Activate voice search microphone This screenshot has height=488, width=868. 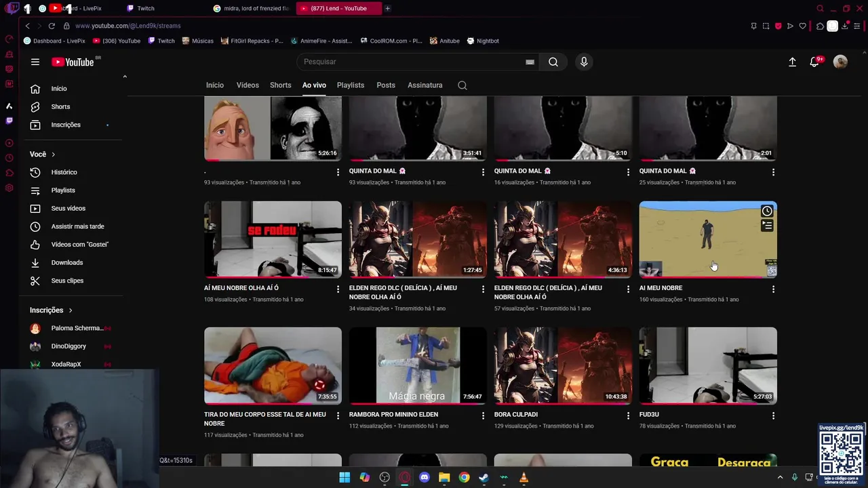(x=584, y=62)
